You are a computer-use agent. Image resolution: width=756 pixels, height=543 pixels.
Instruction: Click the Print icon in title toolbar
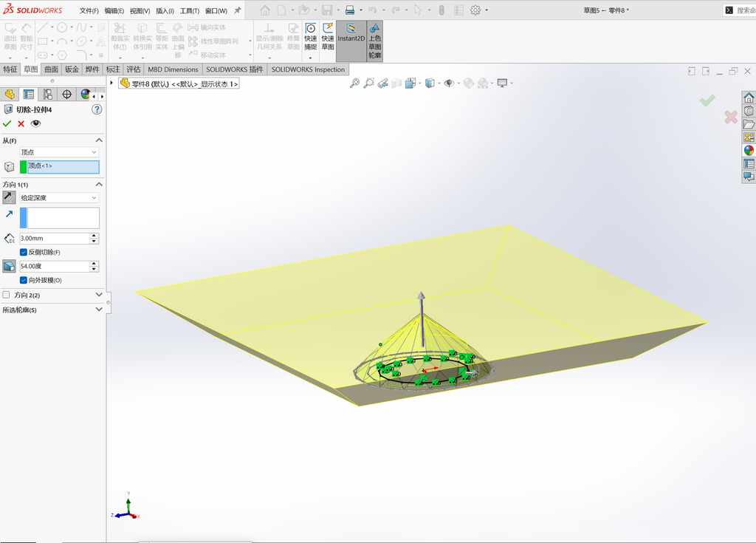350,10
